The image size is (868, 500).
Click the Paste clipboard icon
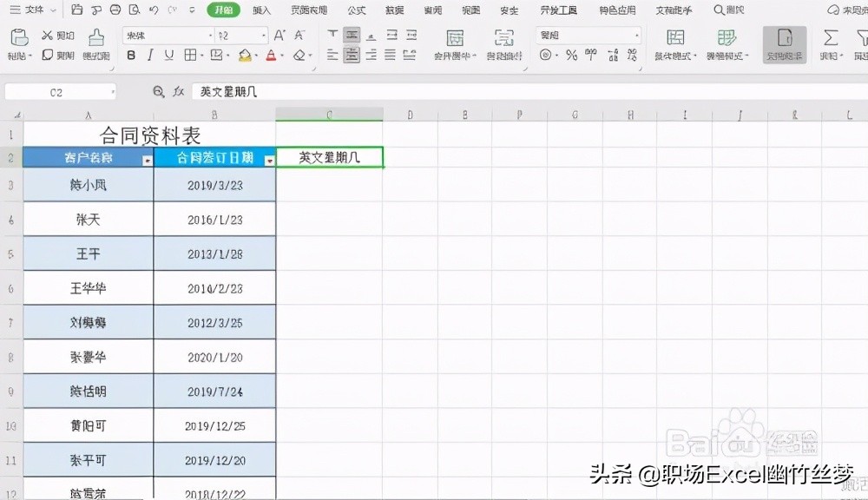point(19,37)
